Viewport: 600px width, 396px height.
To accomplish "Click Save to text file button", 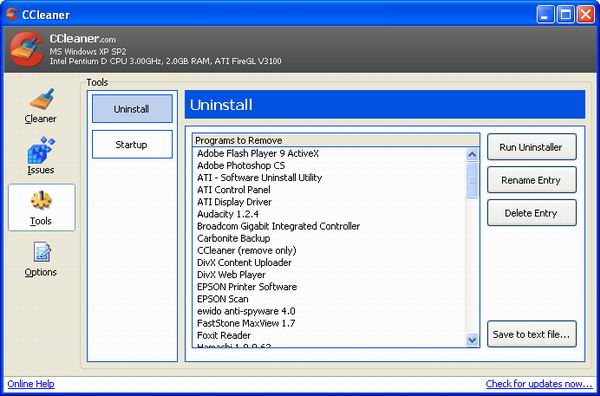I will (x=532, y=334).
